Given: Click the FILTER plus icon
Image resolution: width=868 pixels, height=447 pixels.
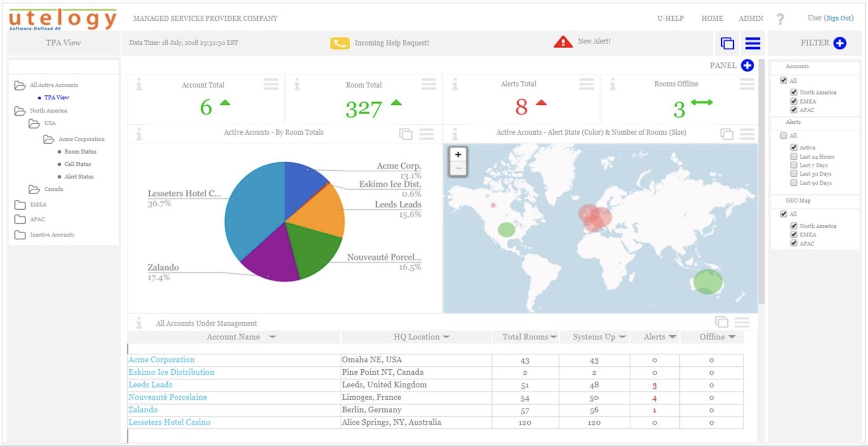Looking at the screenshot, I should pos(839,43).
